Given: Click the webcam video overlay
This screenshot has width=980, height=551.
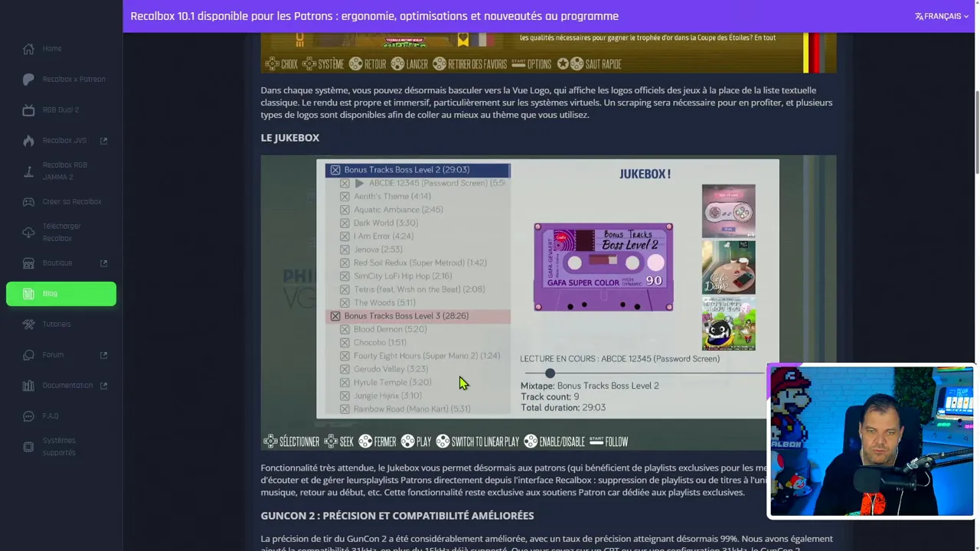Looking at the screenshot, I should [x=871, y=442].
